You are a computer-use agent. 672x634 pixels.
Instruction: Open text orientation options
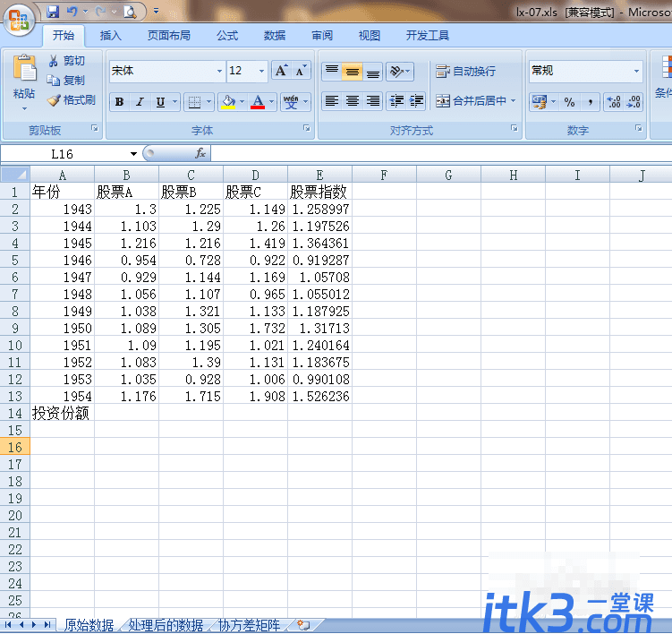(x=400, y=72)
